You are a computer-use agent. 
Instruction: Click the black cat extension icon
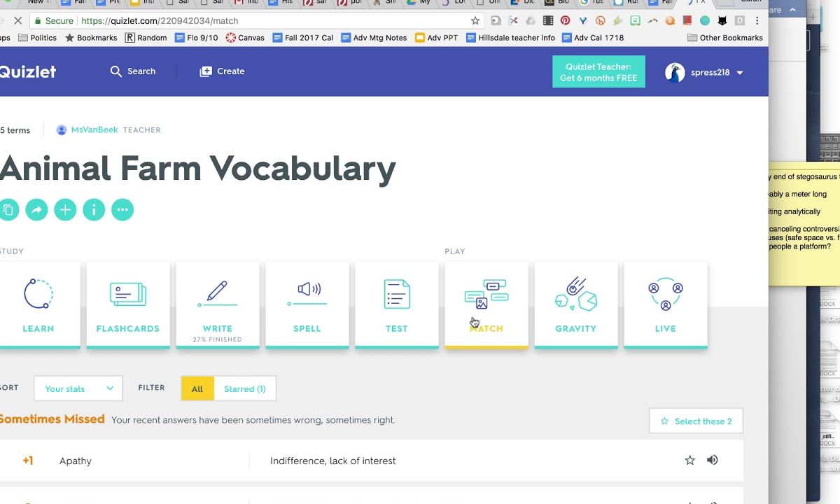tap(722, 21)
